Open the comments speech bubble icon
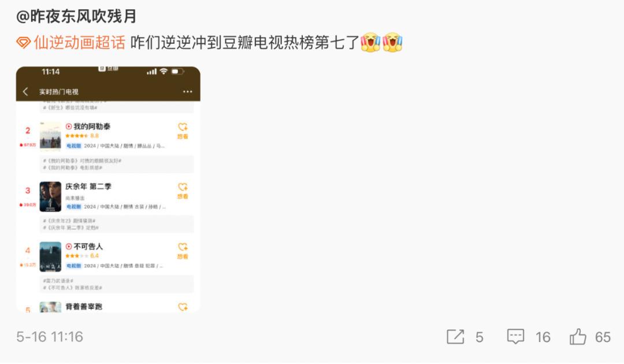624x364 pixels. tap(515, 336)
